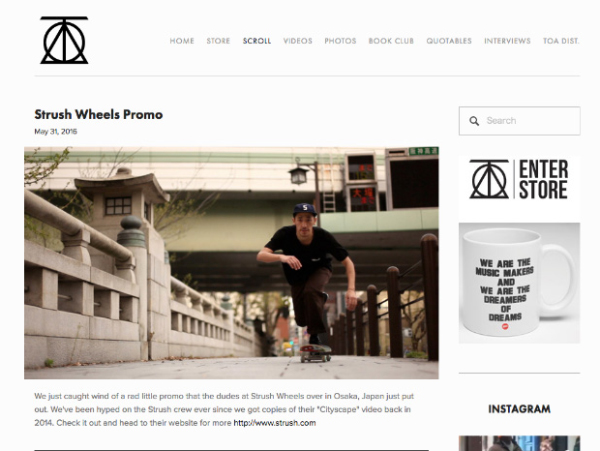Go to the Store page

[x=218, y=41]
